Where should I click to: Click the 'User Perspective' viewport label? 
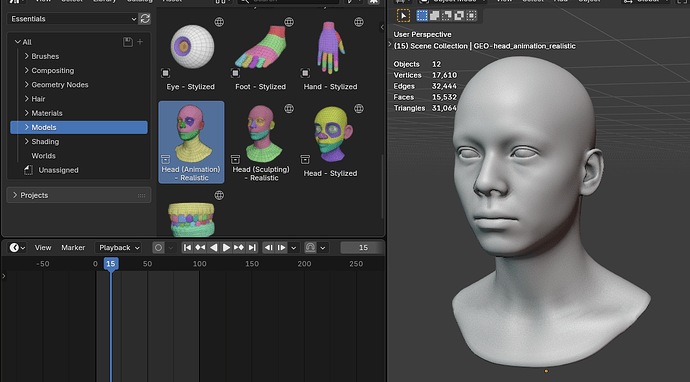[422, 34]
